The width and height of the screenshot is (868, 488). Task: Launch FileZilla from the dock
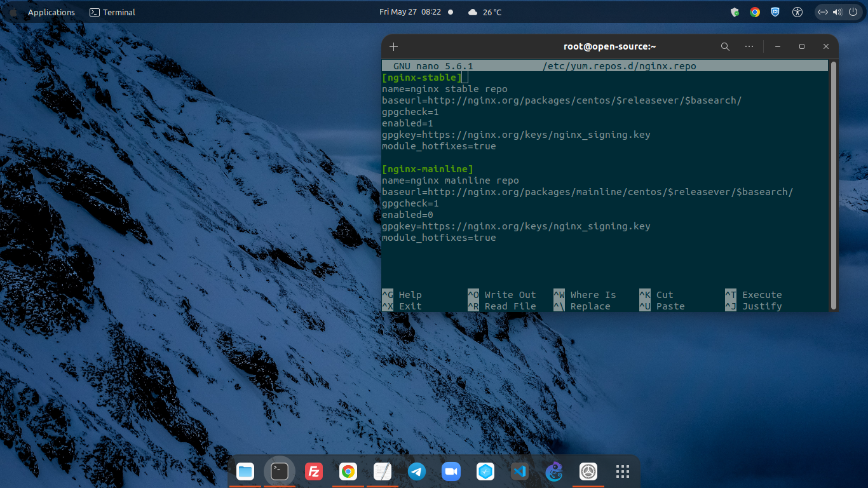click(314, 471)
